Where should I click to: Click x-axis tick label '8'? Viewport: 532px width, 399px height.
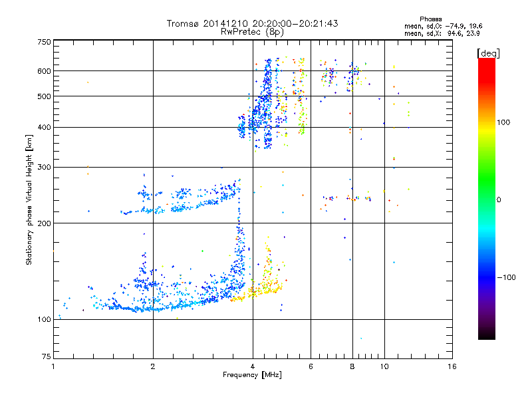[x=352, y=366]
